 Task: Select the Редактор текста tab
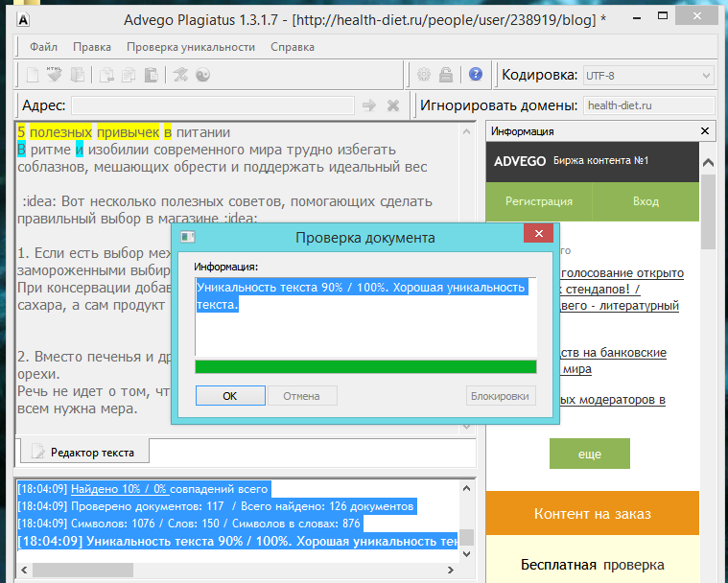pyautogui.click(x=82, y=452)
